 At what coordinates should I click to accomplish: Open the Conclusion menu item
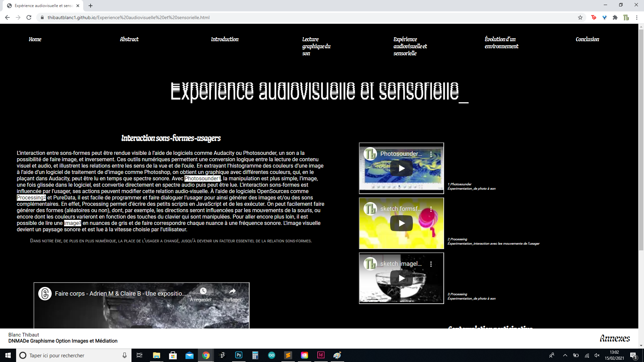(x=587, y=39)
